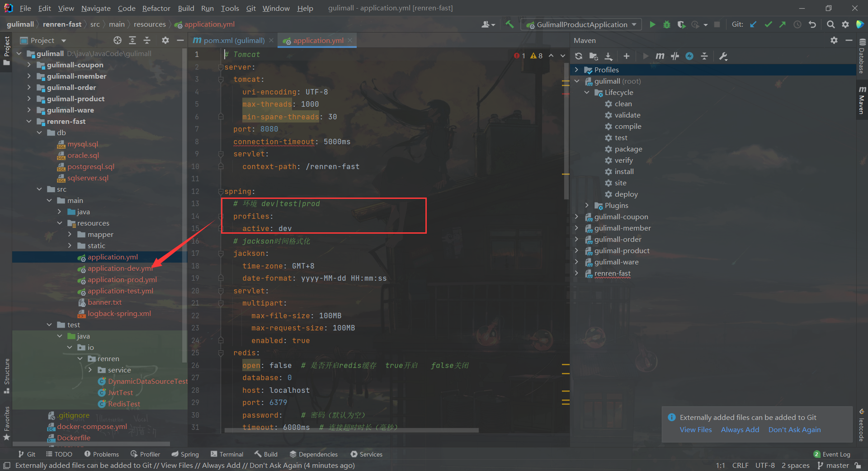Open Maven panel gear options
Screen dimensions: 868x471
pyautogui.click(x=834, y=40)
